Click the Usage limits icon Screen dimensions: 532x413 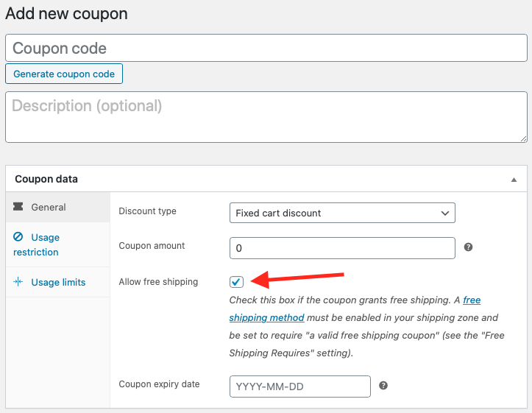(18, 282)
